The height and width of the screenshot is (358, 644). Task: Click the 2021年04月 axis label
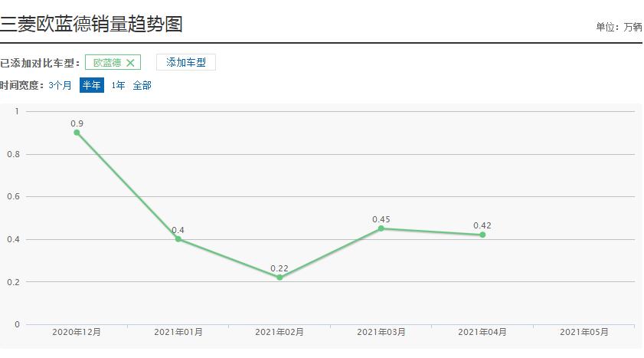[x=482, y=332]
